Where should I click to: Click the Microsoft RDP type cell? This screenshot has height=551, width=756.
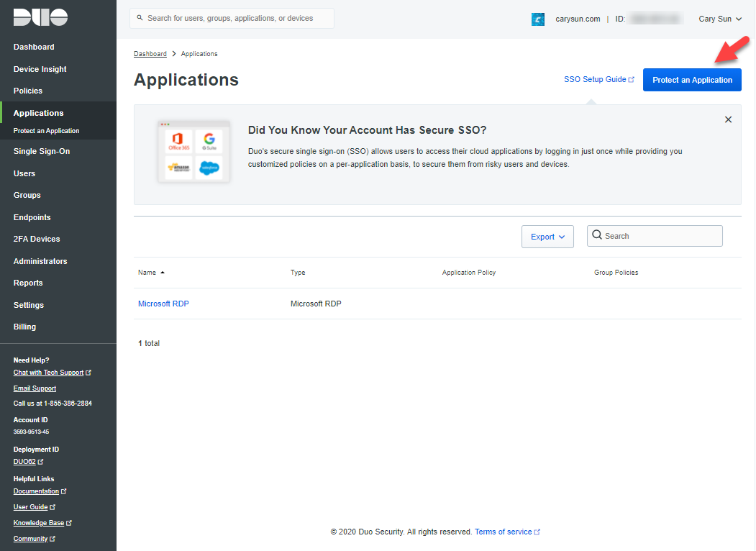316,304
